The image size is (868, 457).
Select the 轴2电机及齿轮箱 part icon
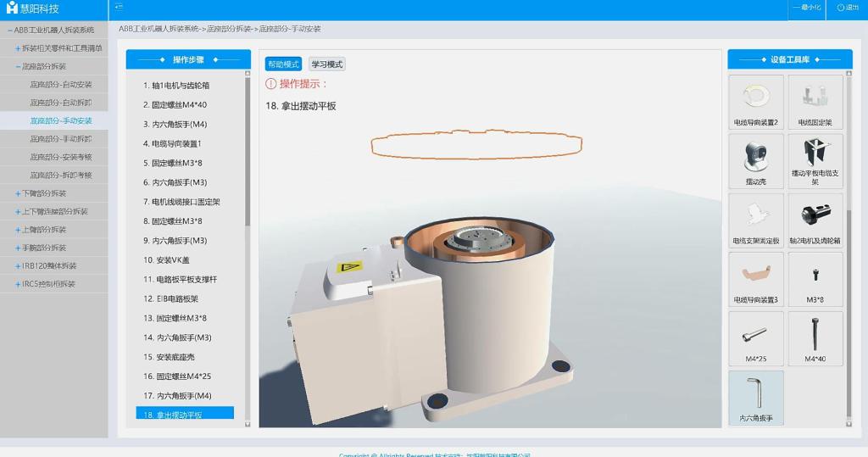tap(815, 215)
